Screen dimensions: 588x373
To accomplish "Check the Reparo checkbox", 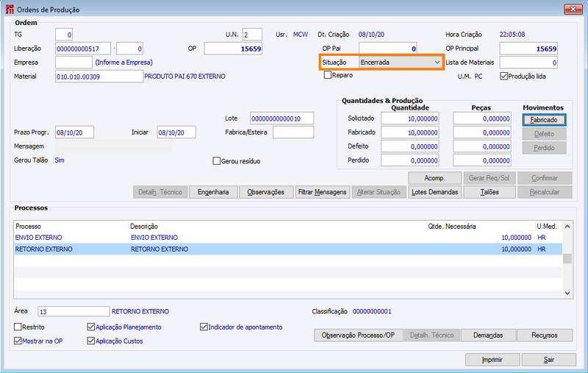I will pyautogui.click(x=328, y=75).
